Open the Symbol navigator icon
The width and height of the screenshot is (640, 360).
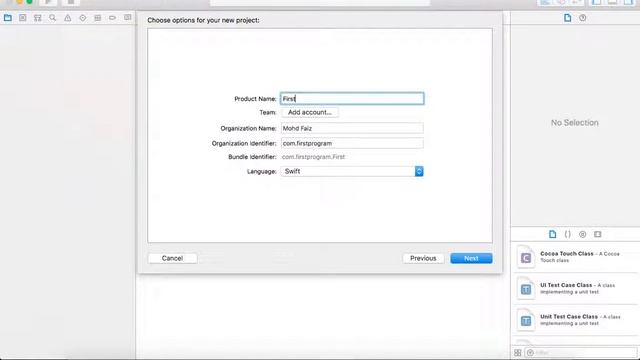coord(38,18)
